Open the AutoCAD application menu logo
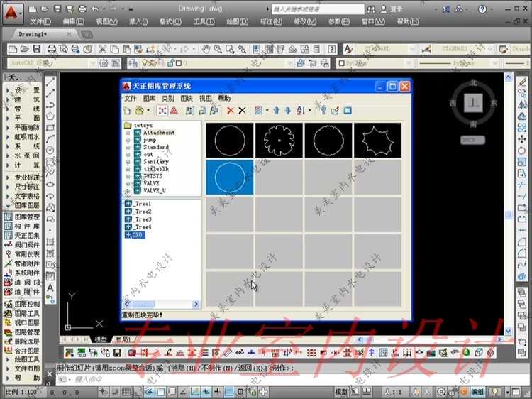The height and width of the screenshot is (399, 532). pyautogui.click(x=12, y=13)
